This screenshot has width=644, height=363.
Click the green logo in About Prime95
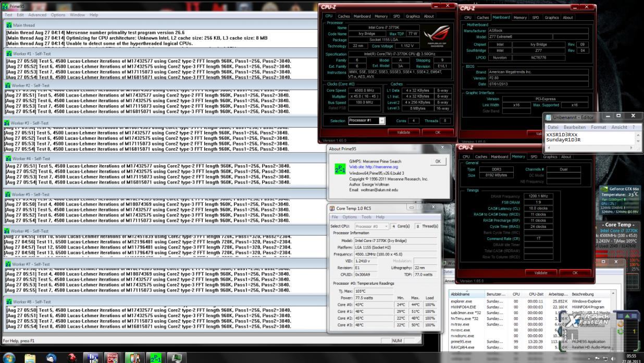coord(340,168)
